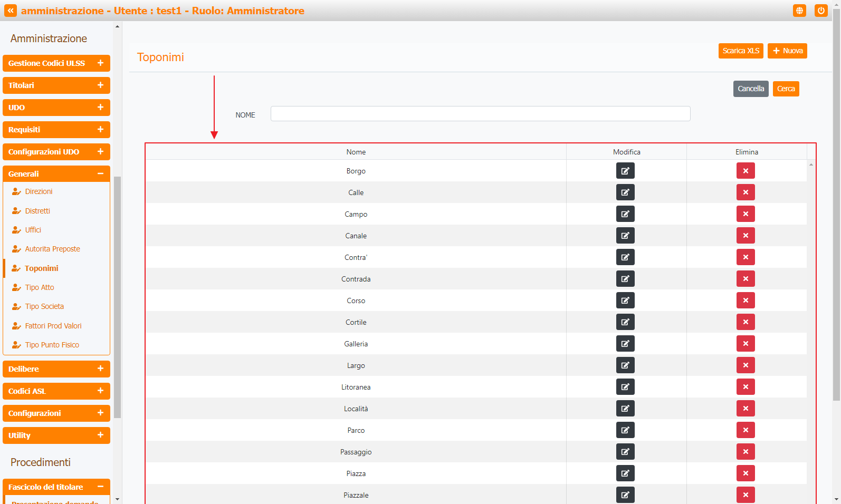The height and width of the screenshot is (504, 841).
Task: Focus the NOME search input field
Action: pos(480,114)
